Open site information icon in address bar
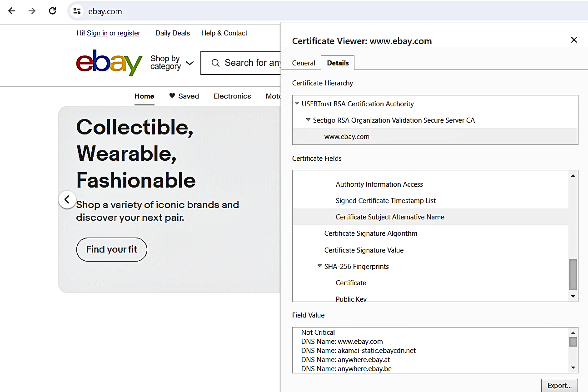Screen dimensions: 588x392 tap(77, 11)
